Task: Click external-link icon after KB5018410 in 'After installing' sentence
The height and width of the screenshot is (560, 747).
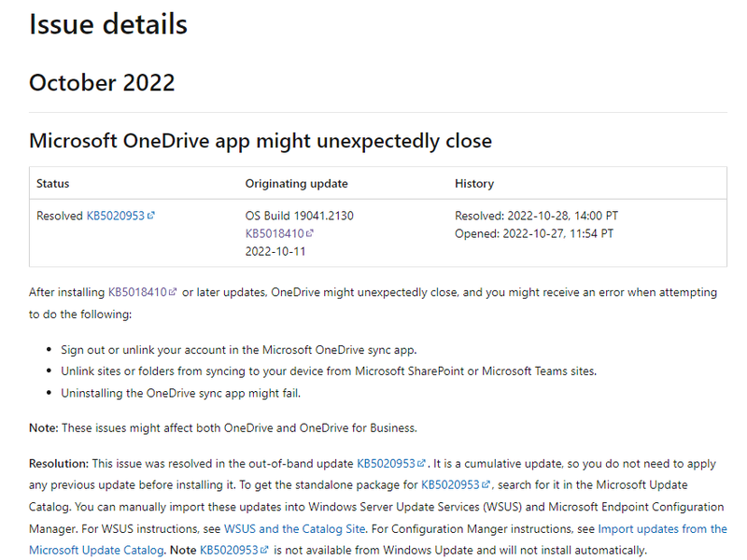Action: coord(173,292)
